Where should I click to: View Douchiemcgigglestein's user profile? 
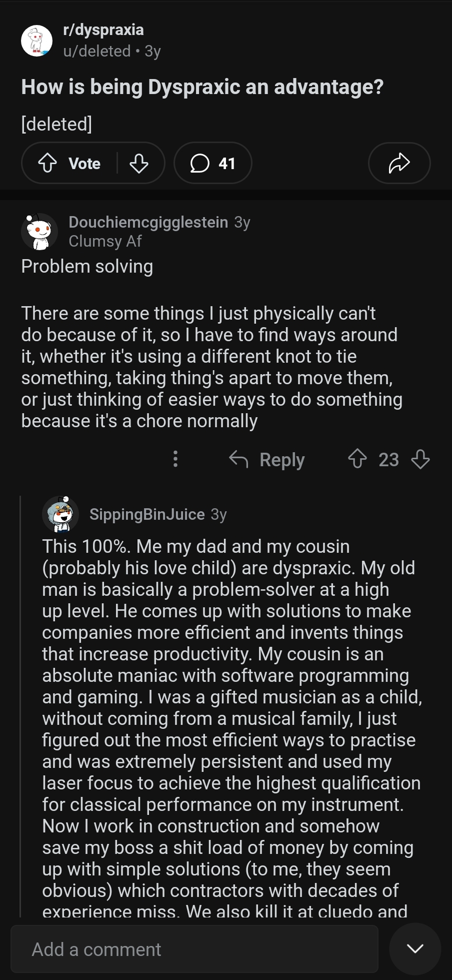pos(148,222)
